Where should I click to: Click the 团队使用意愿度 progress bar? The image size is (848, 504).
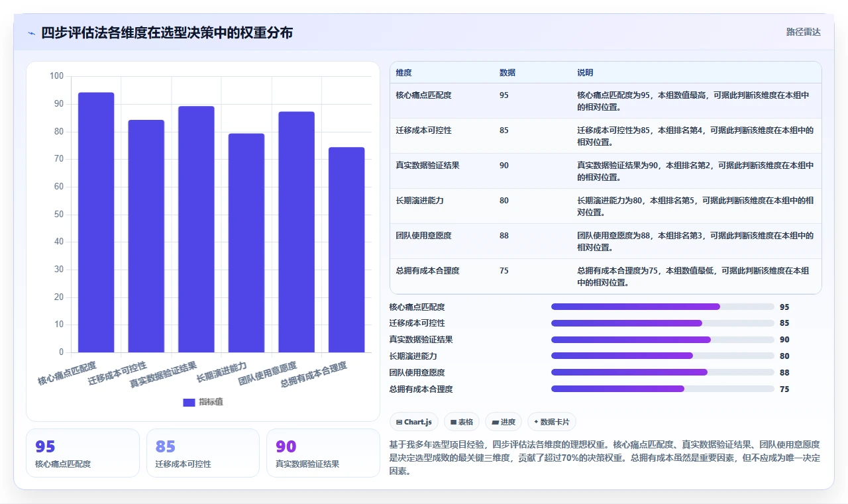tap(662, 373)
